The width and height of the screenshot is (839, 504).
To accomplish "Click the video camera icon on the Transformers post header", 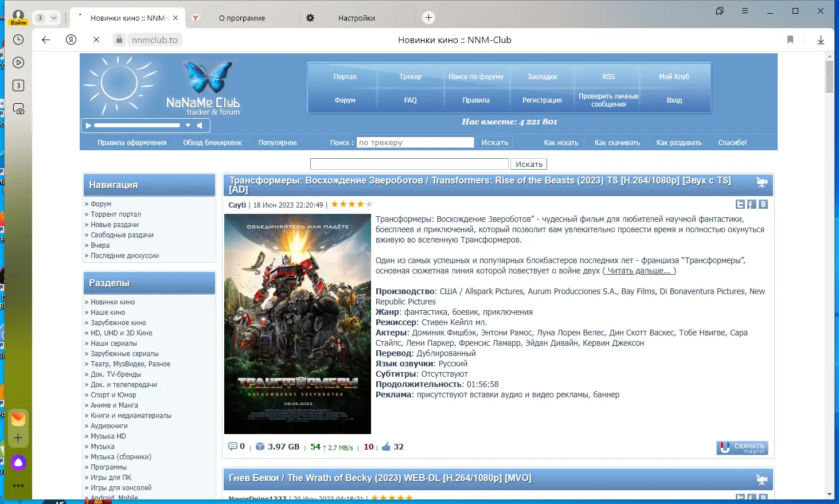I will (762, 182).
